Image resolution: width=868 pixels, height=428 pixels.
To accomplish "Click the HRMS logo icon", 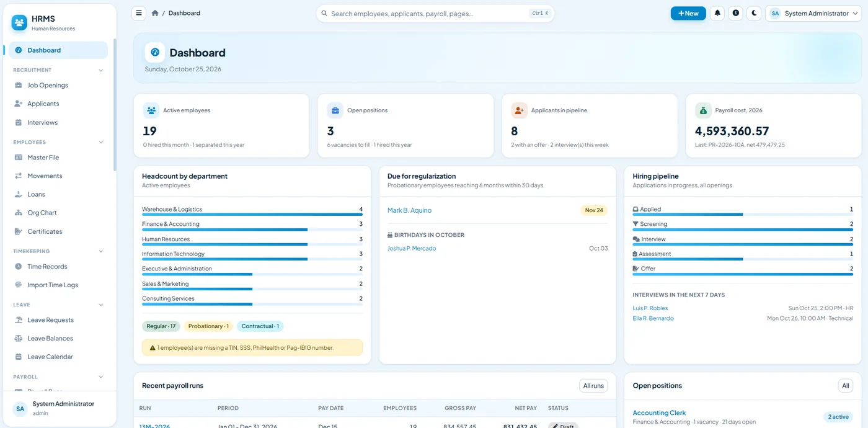I will pos(19,23).
